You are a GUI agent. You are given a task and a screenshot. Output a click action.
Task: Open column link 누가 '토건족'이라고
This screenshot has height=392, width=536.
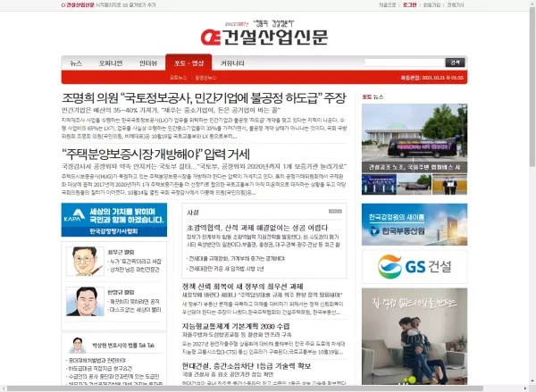(135, 262)
